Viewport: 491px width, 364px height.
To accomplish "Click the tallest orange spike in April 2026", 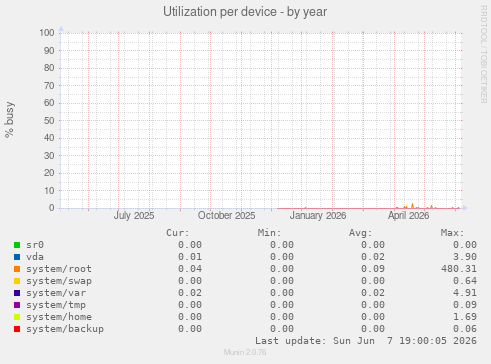I will click(413, 205).
